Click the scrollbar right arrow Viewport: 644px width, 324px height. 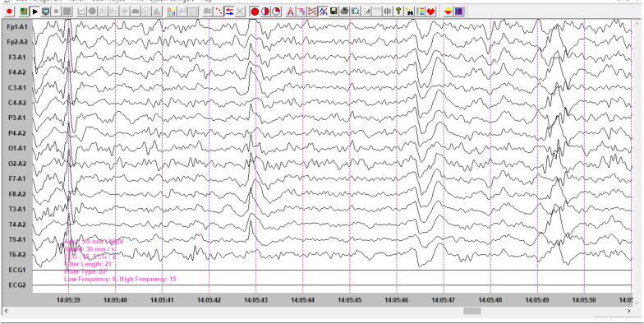[x=629, y=311]
